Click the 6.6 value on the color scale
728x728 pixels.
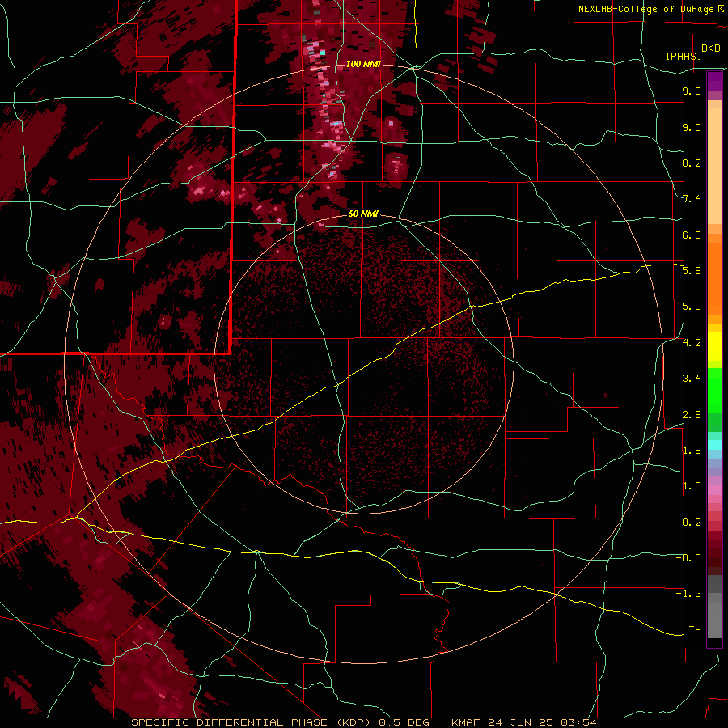[x=692, y=235]
